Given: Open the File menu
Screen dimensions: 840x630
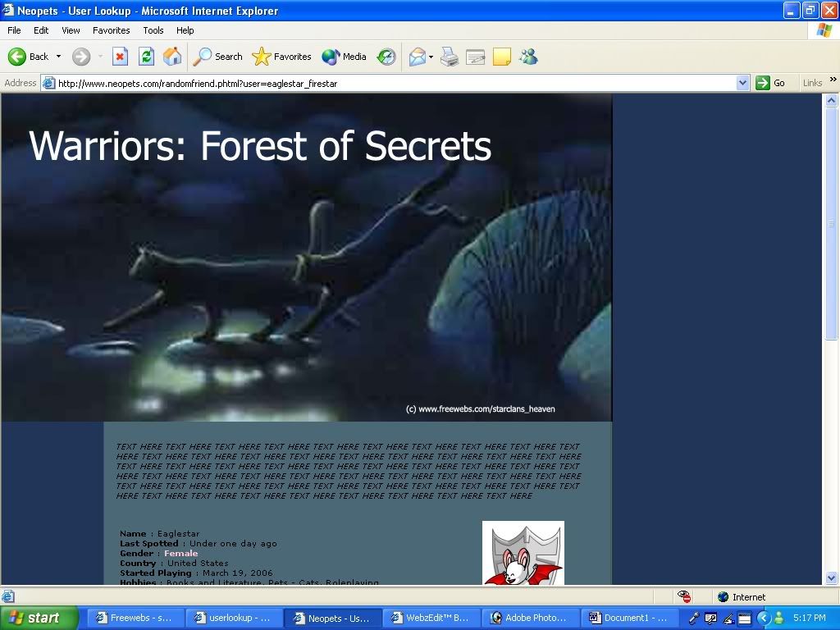Looking at the screenshot, I should [x=14, y=30].
